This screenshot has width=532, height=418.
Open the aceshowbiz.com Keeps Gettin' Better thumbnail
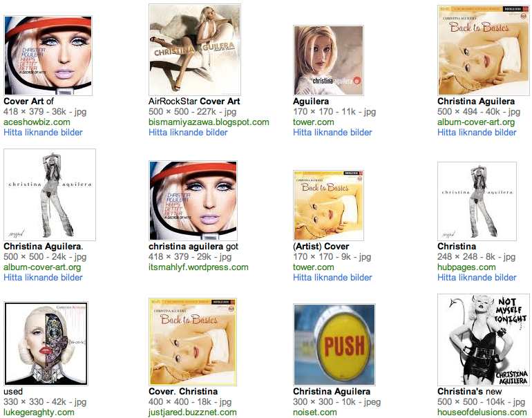pyautogui.click(x=48, y=55)
